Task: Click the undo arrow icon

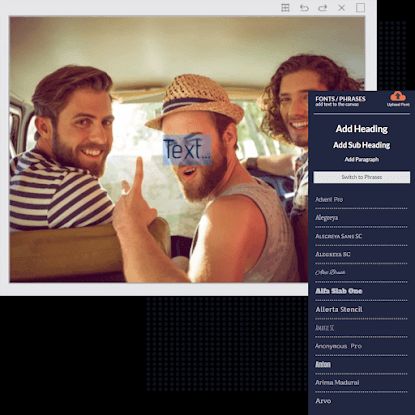Action: point(304,8)
